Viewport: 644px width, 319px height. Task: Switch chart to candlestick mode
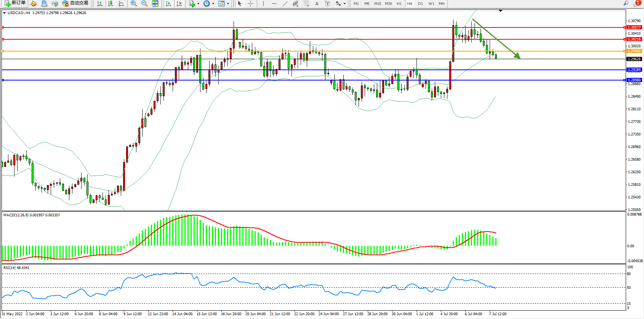click(x=111, y=3)
